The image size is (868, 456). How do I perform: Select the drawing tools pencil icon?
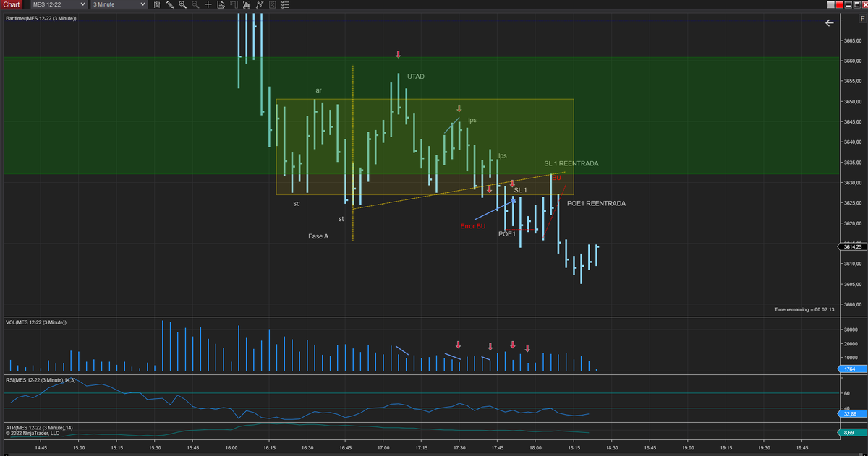169,4
